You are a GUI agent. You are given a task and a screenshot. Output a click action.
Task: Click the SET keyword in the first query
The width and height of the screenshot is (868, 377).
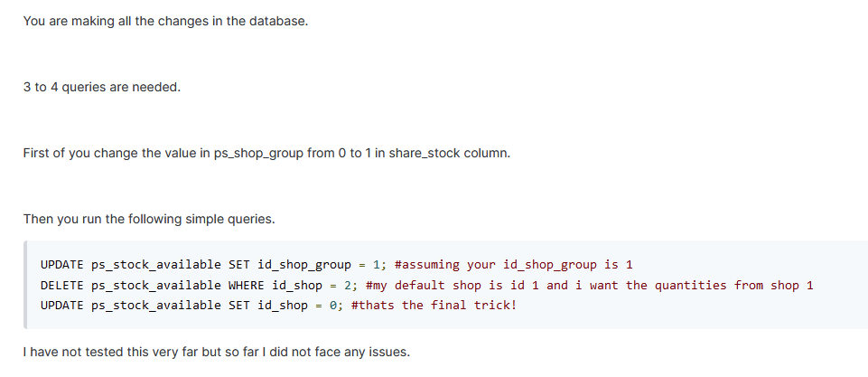tap(238, 265)
